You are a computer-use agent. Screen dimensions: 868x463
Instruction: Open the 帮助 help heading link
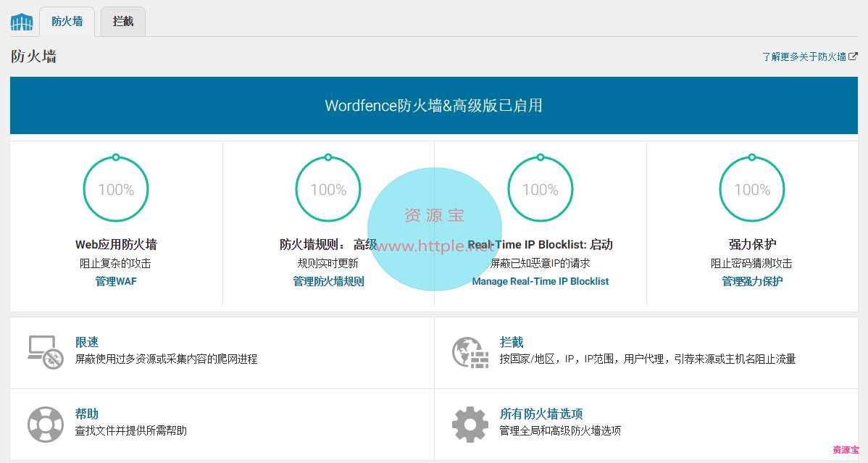point(87,414)
